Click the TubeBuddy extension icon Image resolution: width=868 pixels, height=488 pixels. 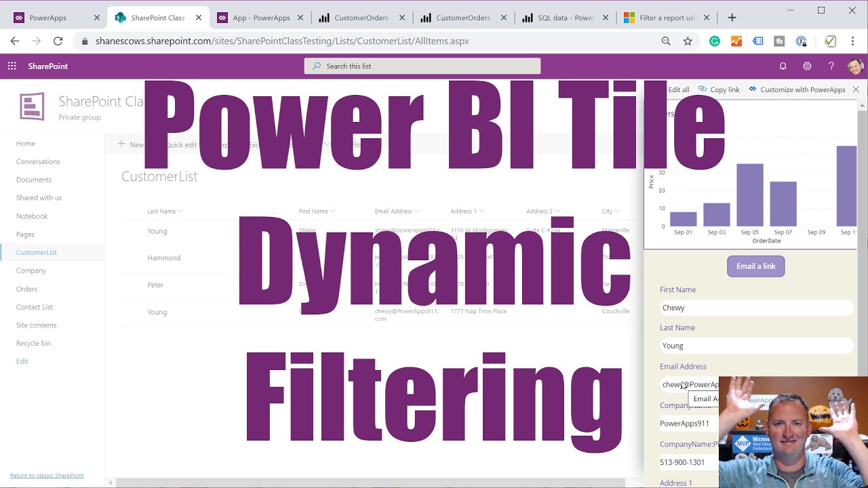point(780,41)
